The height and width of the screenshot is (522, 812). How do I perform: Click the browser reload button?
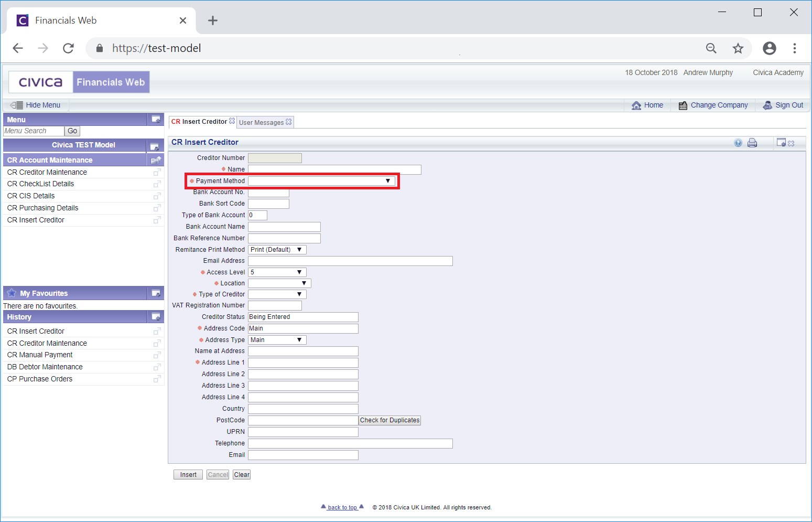[x=68, y=48]
